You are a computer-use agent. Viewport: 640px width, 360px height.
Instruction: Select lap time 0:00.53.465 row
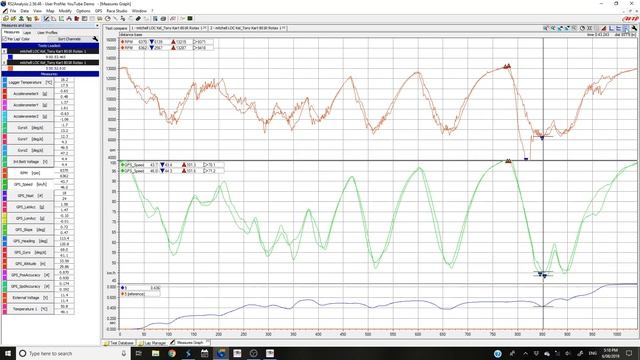(x=56, y=57)
